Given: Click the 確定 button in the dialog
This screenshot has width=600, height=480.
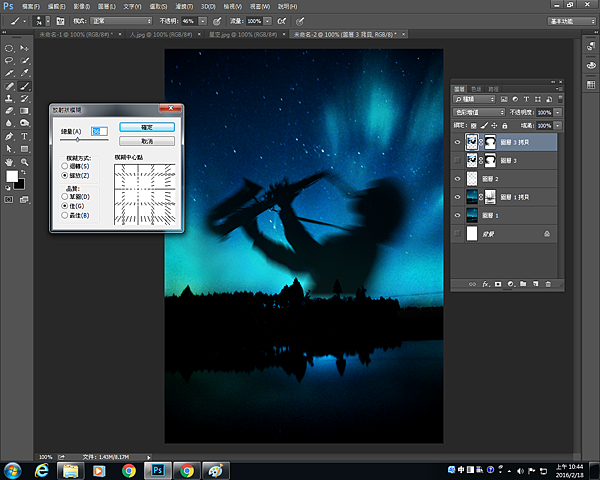Looking at the screenshot, I should (147, 127).
